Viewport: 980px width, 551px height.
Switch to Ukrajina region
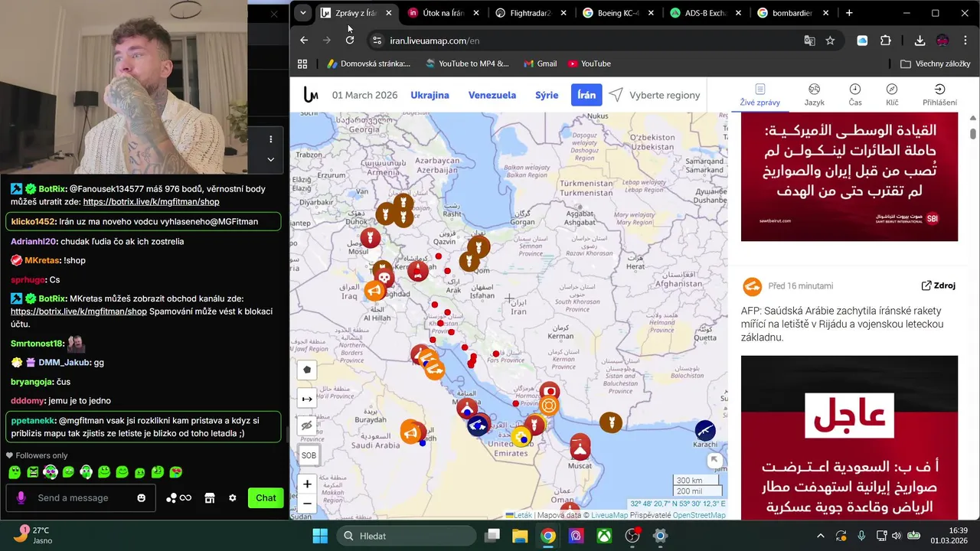coord(430,95)
